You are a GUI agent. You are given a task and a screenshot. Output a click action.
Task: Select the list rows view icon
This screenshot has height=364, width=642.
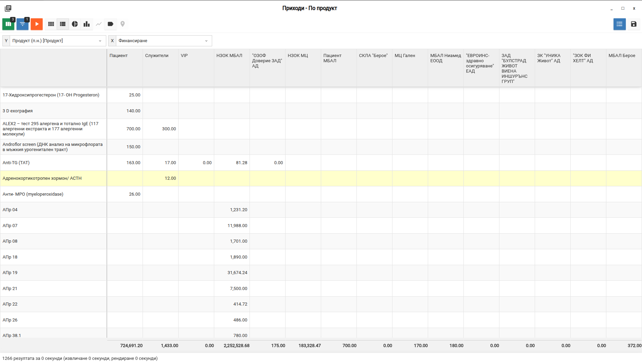(63, 24)
